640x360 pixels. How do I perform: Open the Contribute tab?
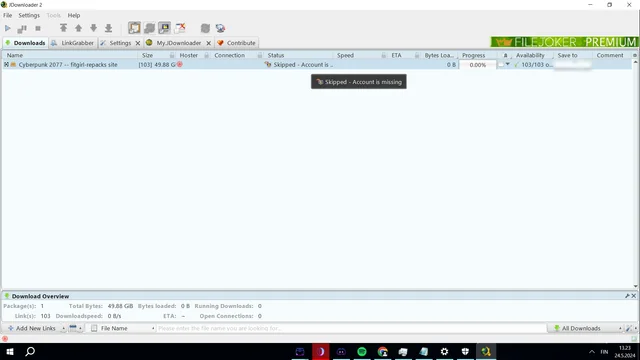pyautogui.click(x=236, y=43)
